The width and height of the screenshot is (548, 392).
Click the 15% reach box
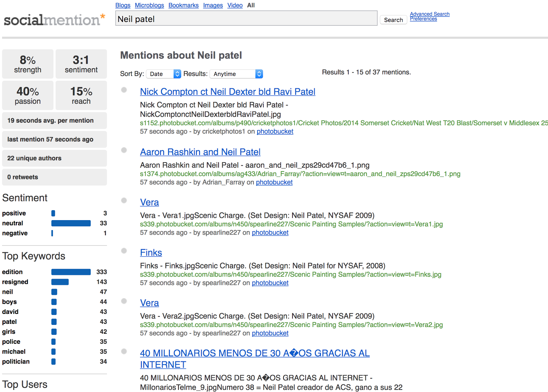tap(81, 96)
